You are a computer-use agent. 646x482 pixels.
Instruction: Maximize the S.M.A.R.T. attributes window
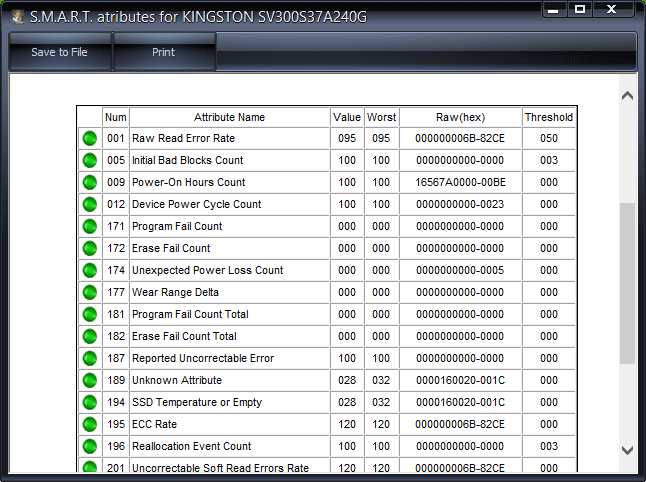click(x=580, y=9)
